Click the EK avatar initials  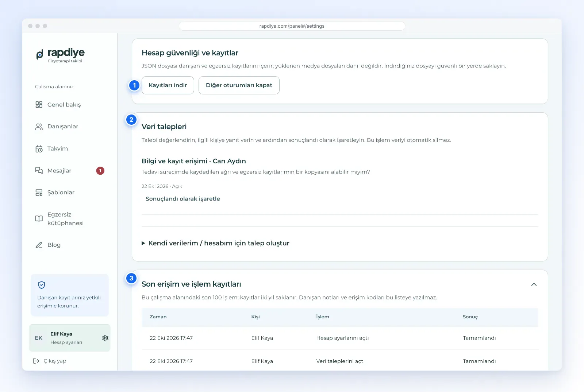tap(39, 338)
